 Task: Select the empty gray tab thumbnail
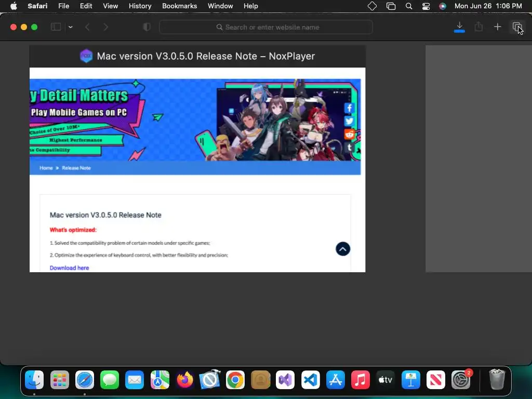(478, 159)
